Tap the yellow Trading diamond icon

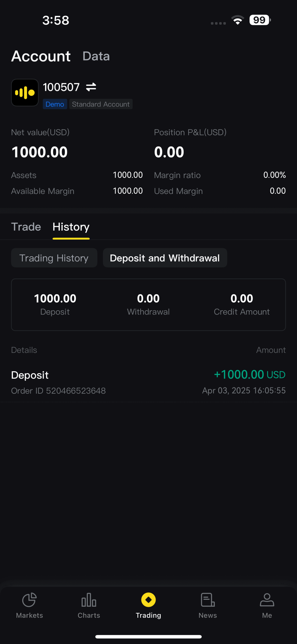(148, 600)
